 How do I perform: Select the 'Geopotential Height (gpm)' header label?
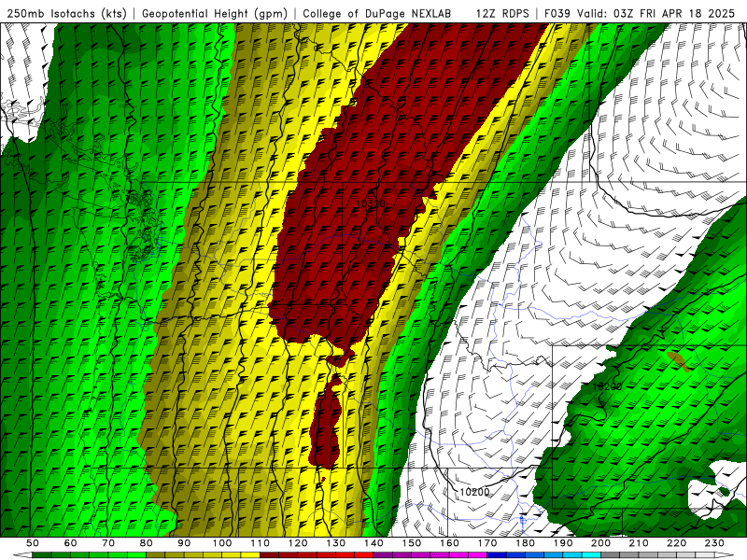coord(215,13)
